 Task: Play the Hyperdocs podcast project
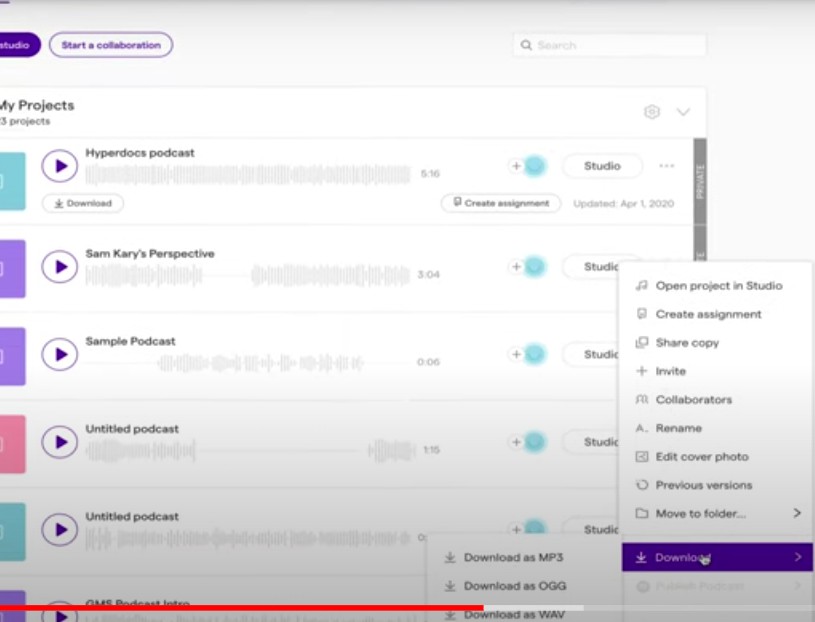pos(60,166)
